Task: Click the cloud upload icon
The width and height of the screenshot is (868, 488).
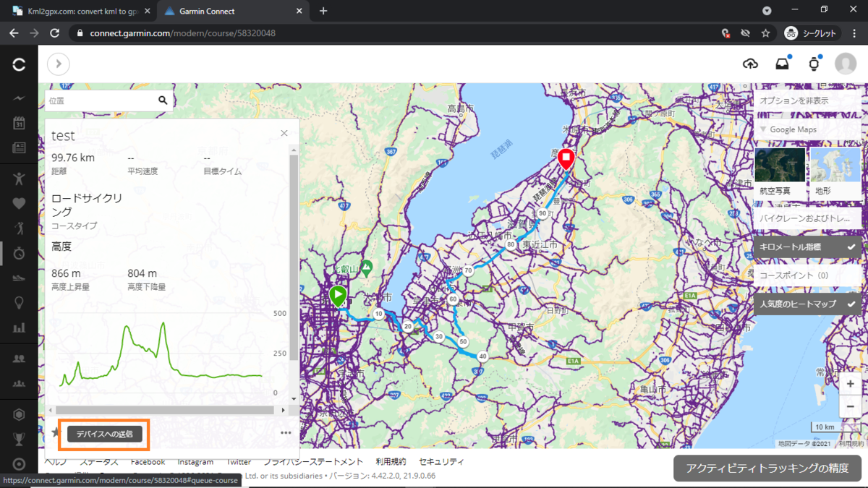Action: click(x=750, y=64)
